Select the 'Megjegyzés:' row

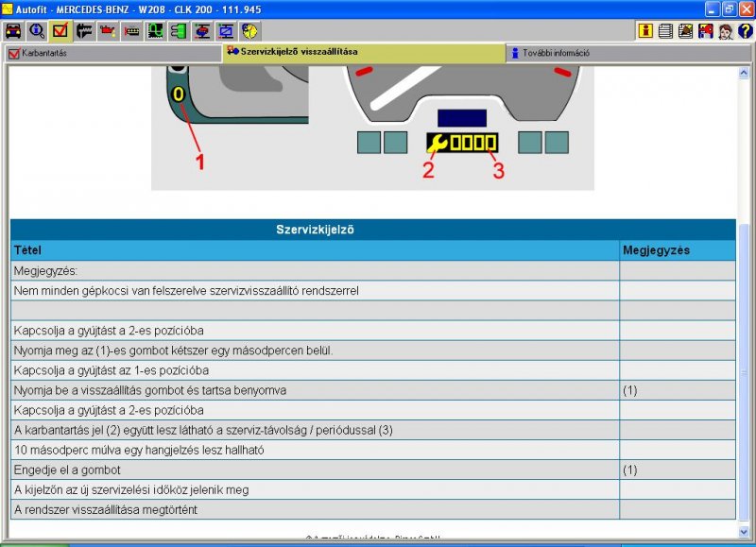373,271
